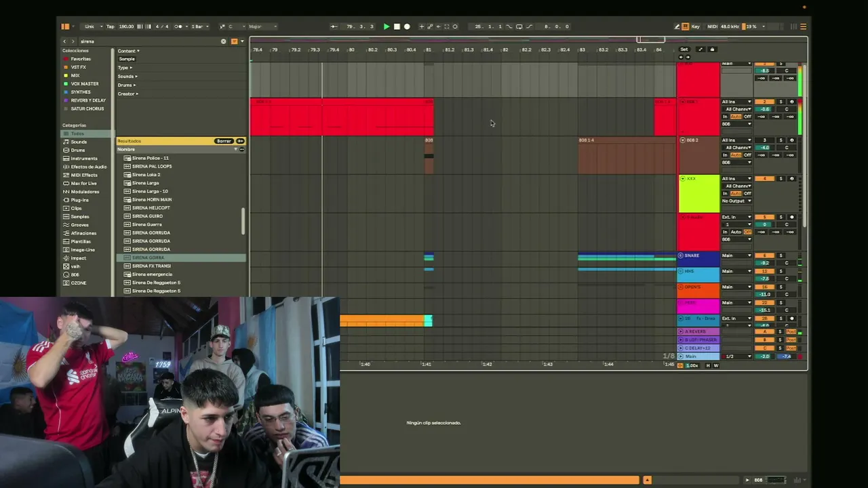Toggle the orange search filter icon

(235, 41)
